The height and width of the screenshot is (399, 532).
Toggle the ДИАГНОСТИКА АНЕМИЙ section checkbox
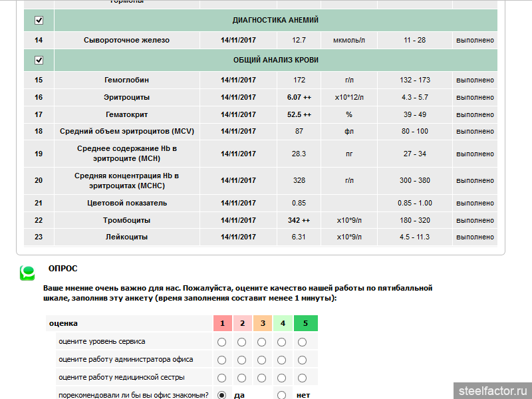pyautogui.click(x=39, y=21)
